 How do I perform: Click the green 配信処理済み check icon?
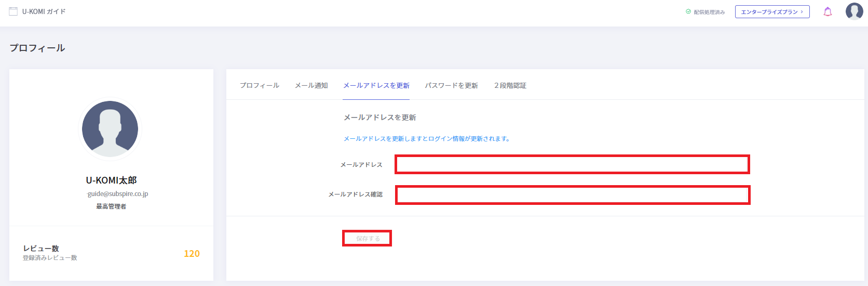click(688, 11)
